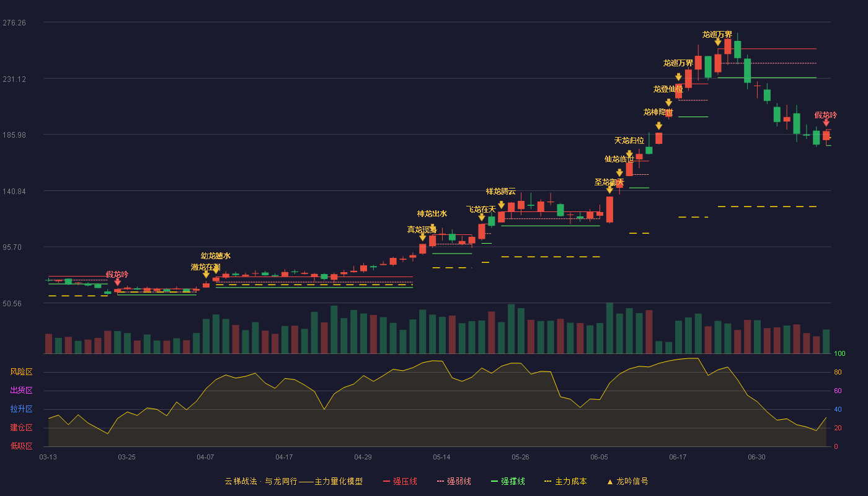Click the 06-17 date label
Screen dimensions: 868x496
(x=678, y=457)
